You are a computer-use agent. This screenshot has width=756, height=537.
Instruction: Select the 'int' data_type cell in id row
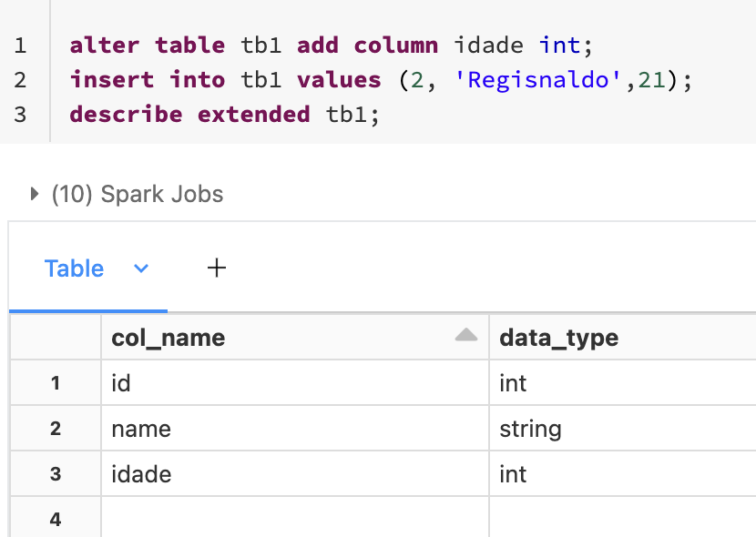tap(622, 383)
